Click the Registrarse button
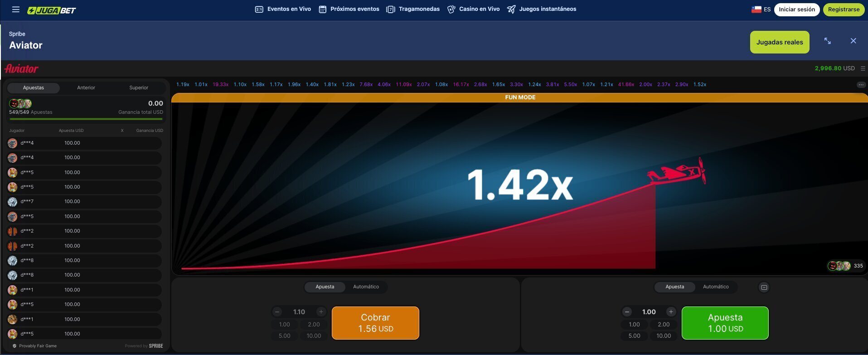 click(844, 9)
